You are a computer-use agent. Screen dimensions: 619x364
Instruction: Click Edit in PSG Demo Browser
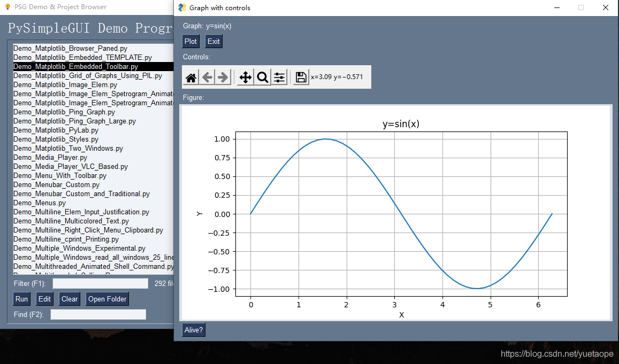(x=44, y=299)
